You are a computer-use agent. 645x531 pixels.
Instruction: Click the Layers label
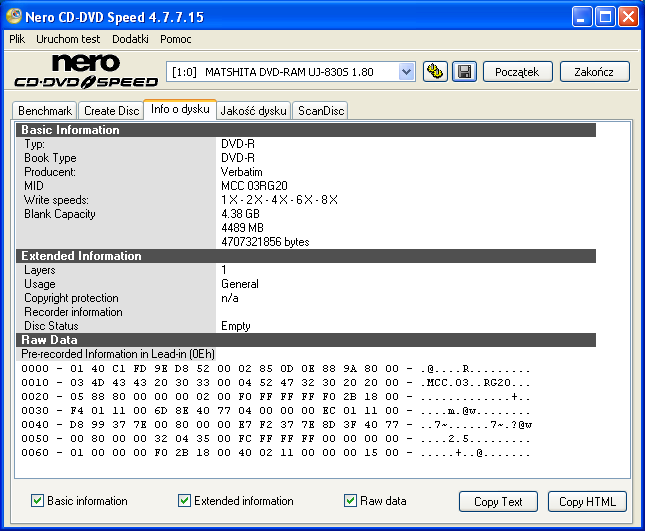[39, 270]
